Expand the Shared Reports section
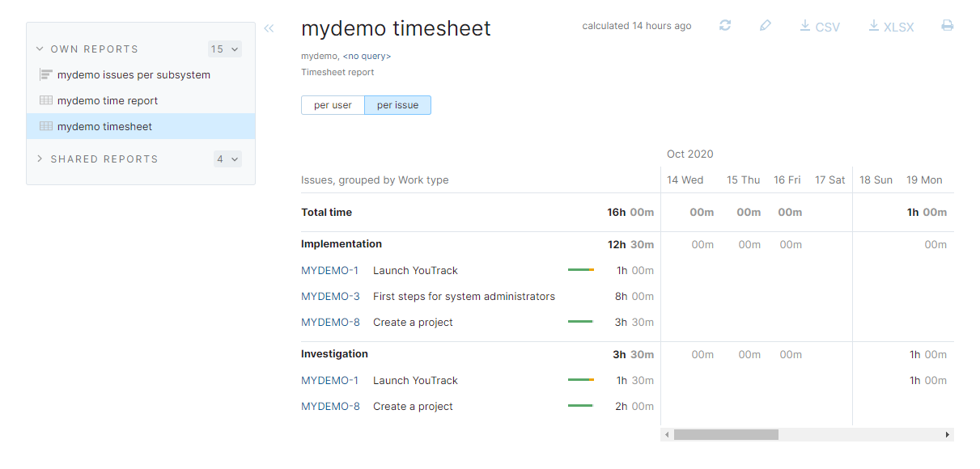 coord(40,158)
